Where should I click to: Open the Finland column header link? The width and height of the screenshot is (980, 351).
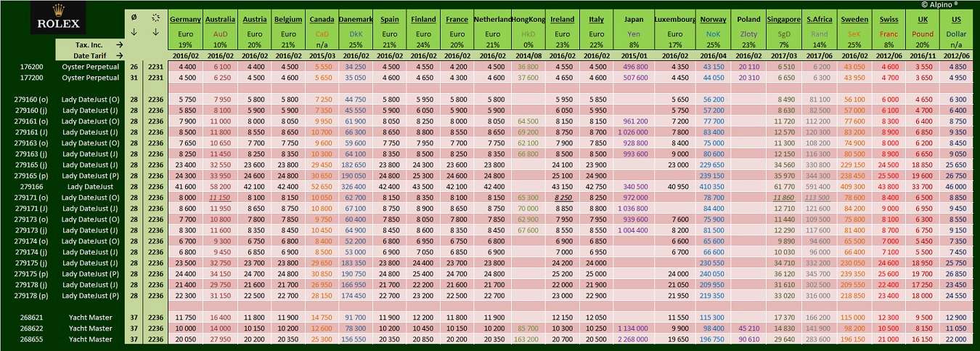(x=423, y=20)
